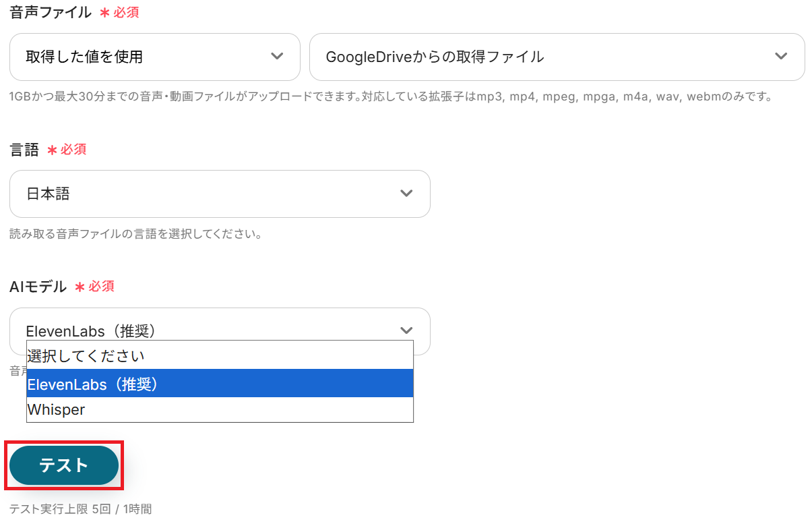Image resolution: width=812 pixels, height=524 pixels.
Task: Click the arrow icon in GoogleDrive file field
Action: (781, 57)
